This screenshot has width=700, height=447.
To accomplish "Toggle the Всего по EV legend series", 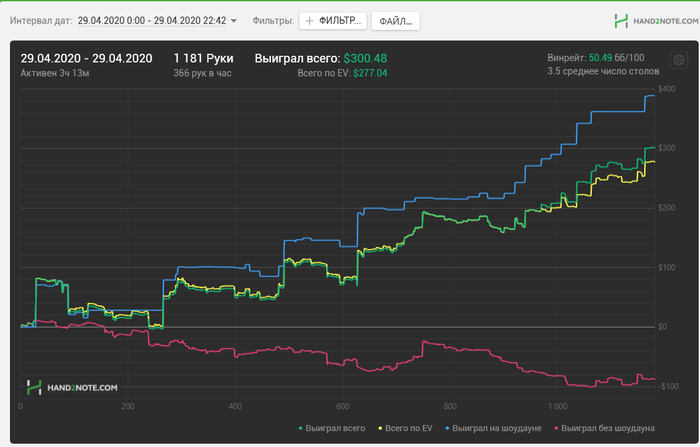I will (405, 428).
